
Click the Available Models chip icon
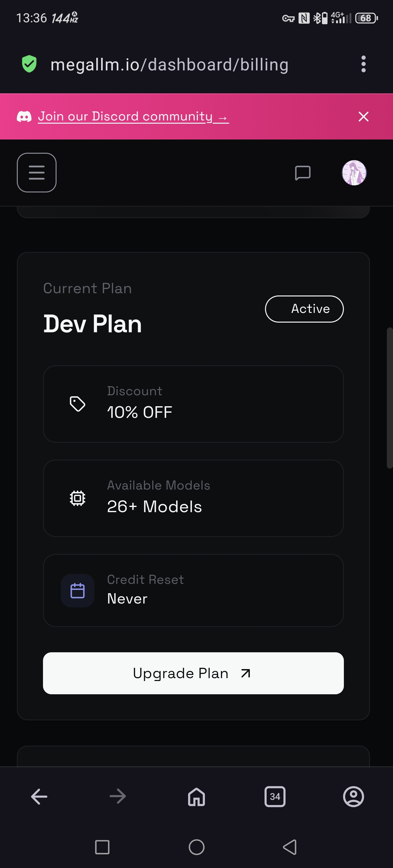tap(77, 498)
